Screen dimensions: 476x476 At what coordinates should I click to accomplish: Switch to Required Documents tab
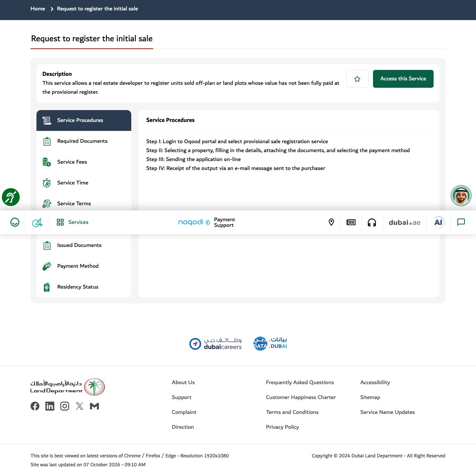click(x=84, y=141)
